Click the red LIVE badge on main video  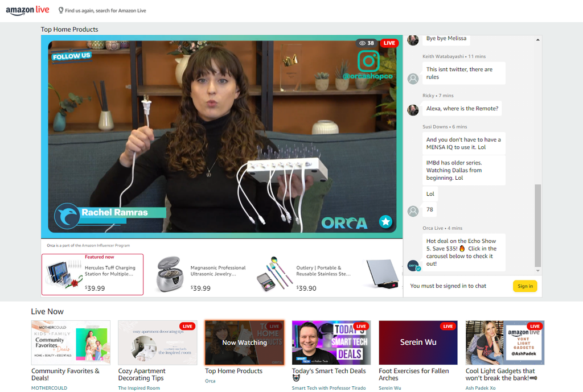389,43
